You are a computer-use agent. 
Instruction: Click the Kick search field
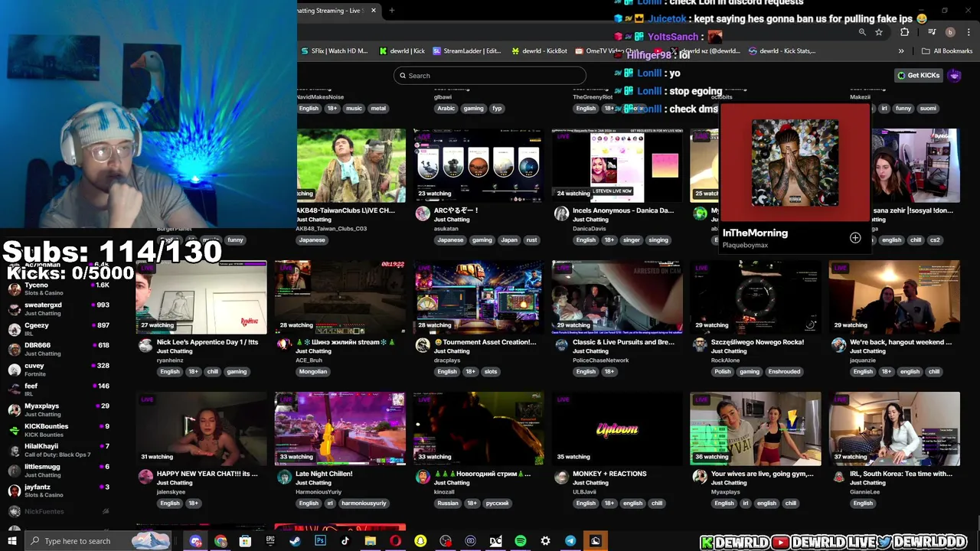tap(490, 76)
